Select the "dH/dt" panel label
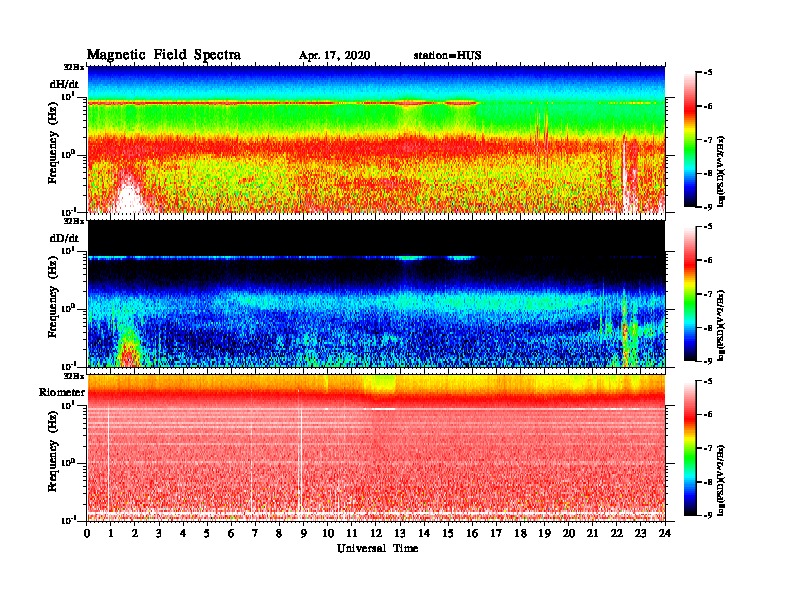Image resolution: width=792 pixels, height=612 pixels. pyautogui.click(x=64, y=84)
